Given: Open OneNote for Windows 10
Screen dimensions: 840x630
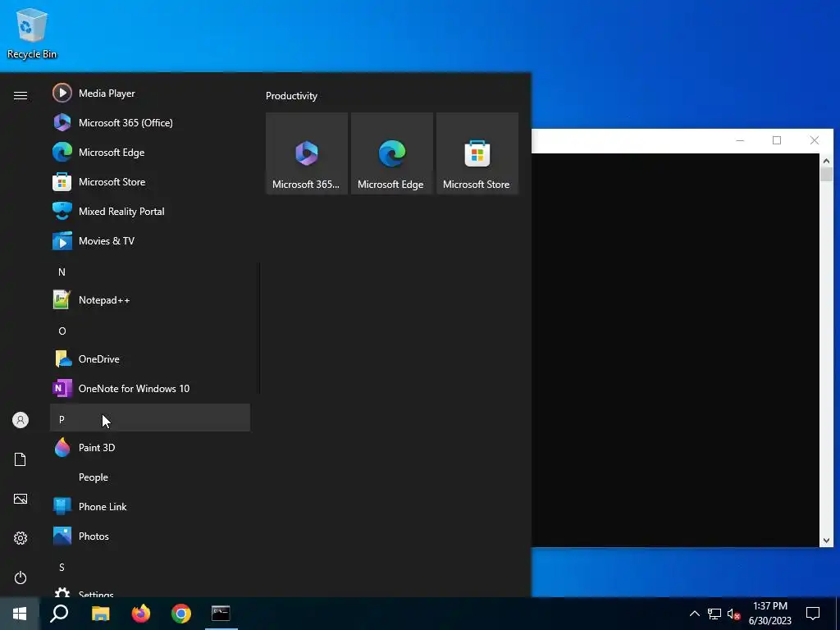Looking at the screenshot, I should 150,388.
